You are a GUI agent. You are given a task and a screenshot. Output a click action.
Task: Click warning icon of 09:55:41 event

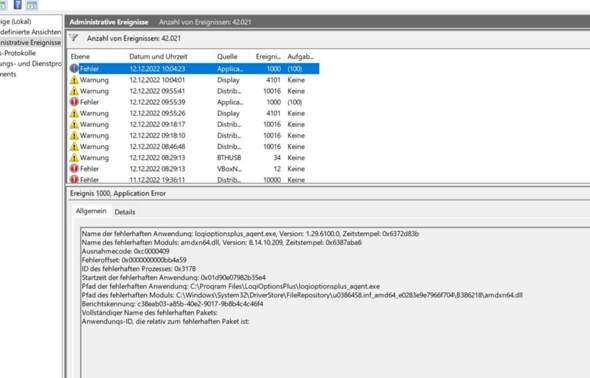tap(74, 91)
